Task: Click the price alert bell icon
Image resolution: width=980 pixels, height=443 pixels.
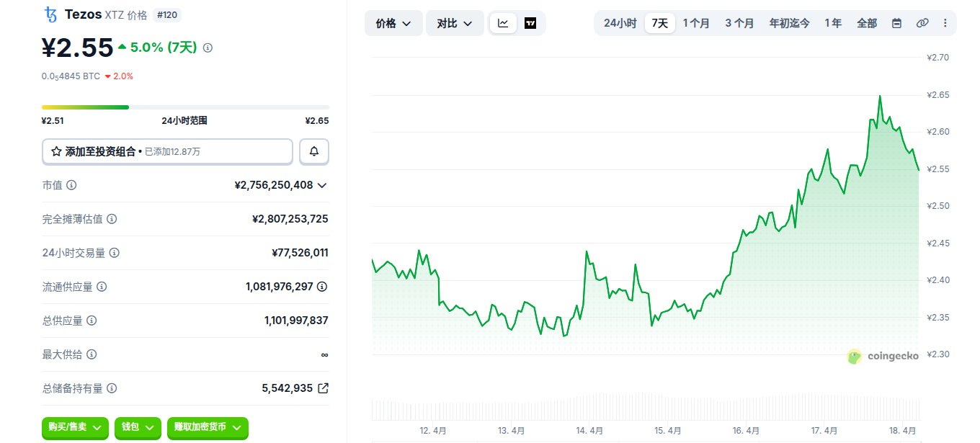Action: click(x=314, y=151)
